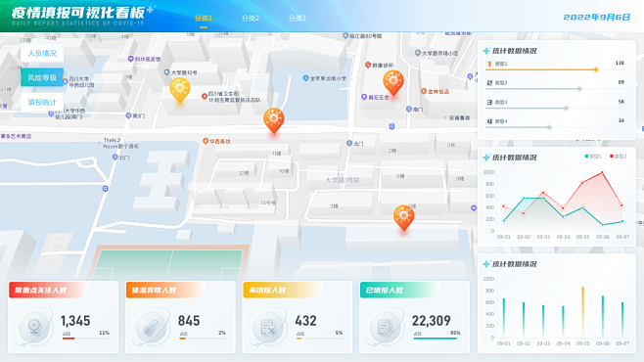Click the 体温异常人数 card header

tap(164, 291)
